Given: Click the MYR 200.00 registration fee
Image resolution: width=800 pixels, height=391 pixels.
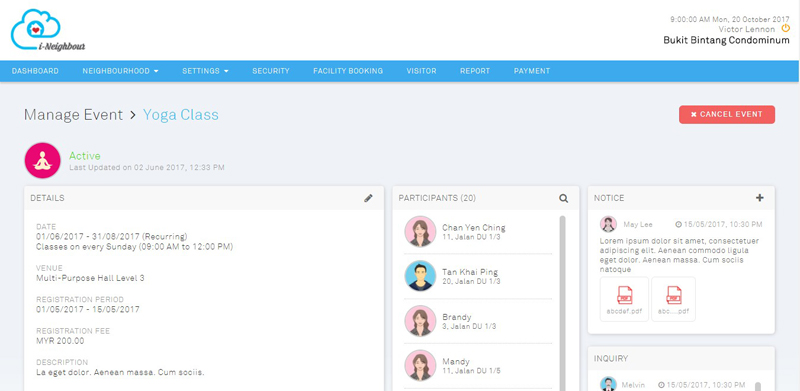Looking at the screenshot, I should 60,341.
